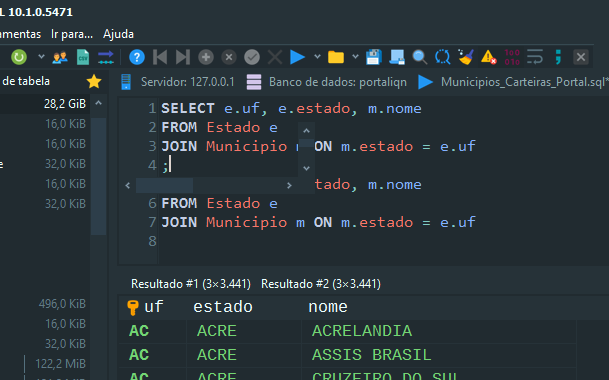Close the query tab with X button
Screen dimensions: 609x380
click(x=581, y=57)
